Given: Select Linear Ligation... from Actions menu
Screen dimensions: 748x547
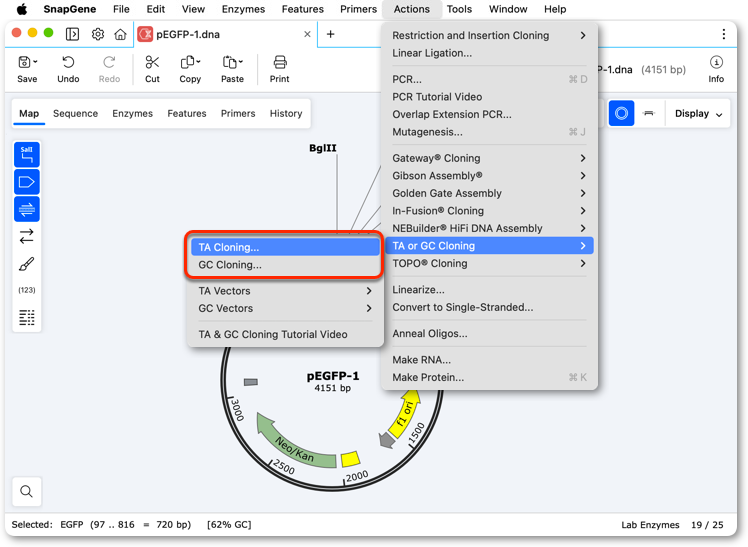Looking at the screenshot, I should 489,53.
